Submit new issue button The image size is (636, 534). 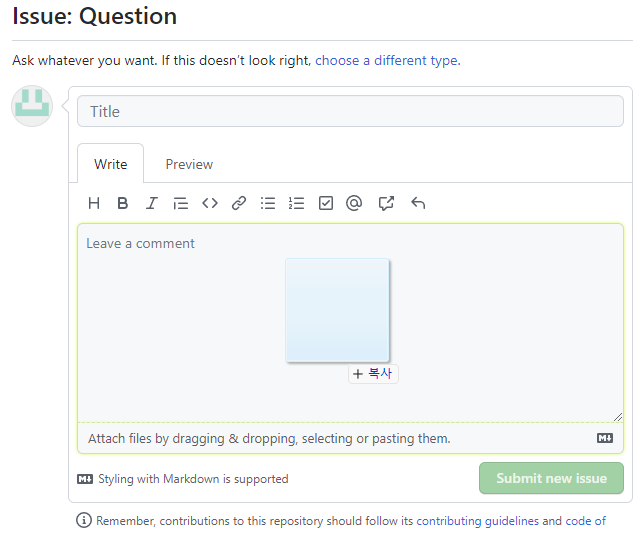[x=551, y=478]
